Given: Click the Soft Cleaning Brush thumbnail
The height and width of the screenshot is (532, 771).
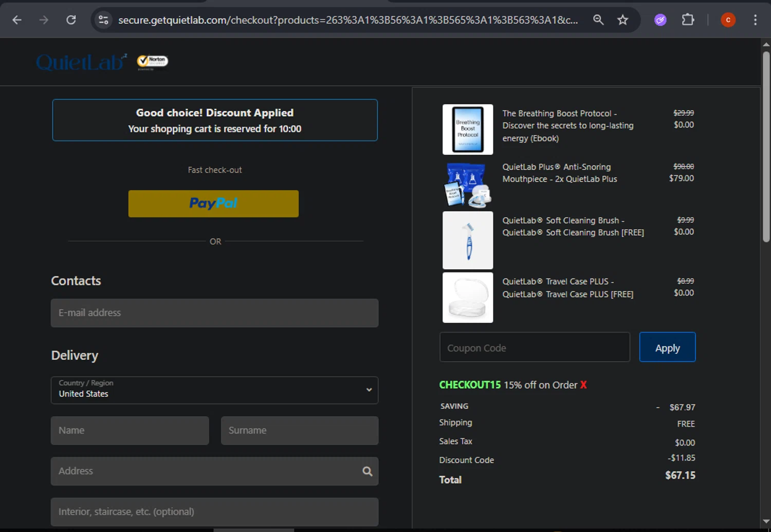Looking at the screenshot, I should 468,240.
